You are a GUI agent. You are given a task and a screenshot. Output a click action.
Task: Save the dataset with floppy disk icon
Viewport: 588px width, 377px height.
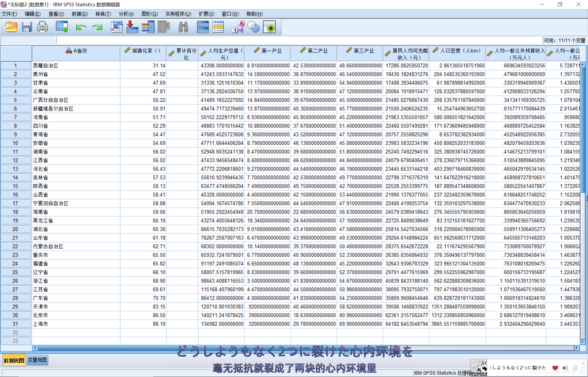point(27,27)
